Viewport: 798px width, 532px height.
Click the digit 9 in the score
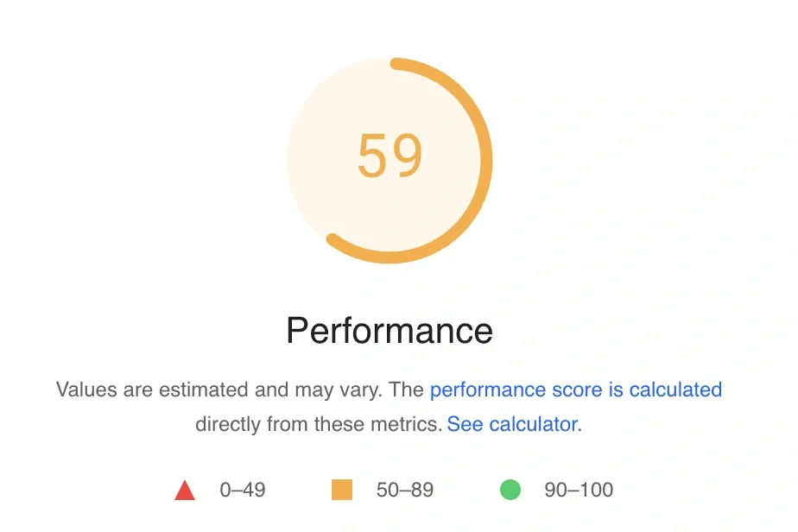point(408,155)
